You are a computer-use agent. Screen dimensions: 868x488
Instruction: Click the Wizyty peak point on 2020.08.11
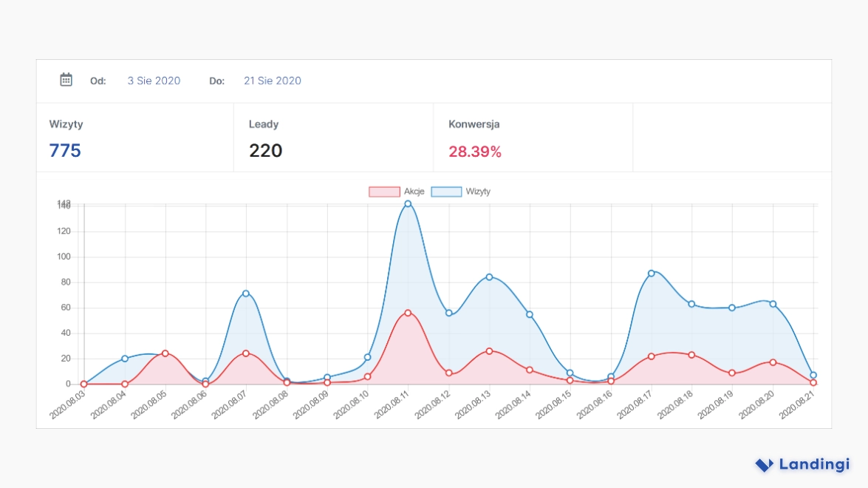(x=408, y=204)
